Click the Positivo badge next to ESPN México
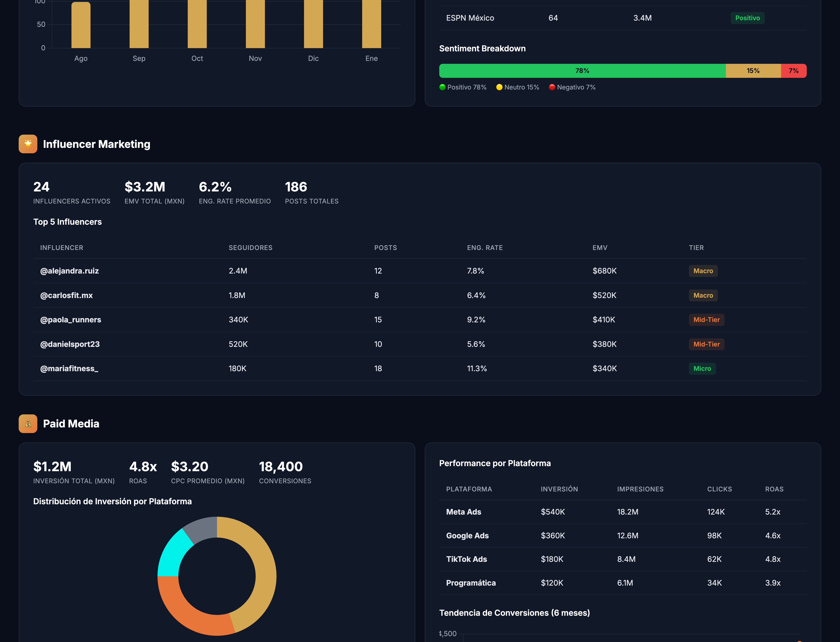This screenshot has width=840, height=642. pyautogui.click(x=748, y=18)
